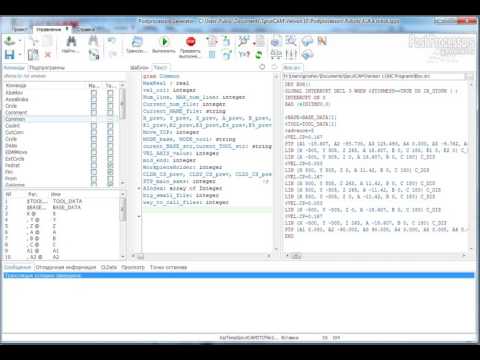This screenshot has height=360, width=480.
Task: Click the Translate (Трансли...) toolbar icon
Action: [x=137, y=42]
